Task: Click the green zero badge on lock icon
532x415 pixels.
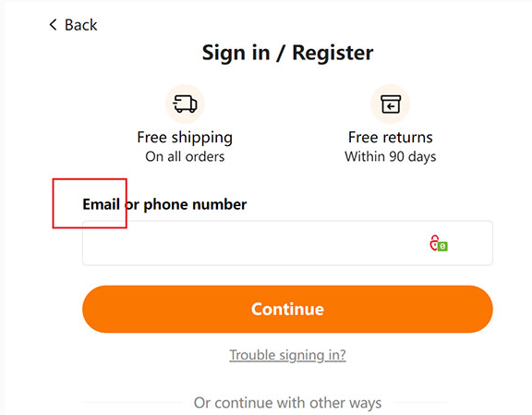Action: click(x=442, y=246)
